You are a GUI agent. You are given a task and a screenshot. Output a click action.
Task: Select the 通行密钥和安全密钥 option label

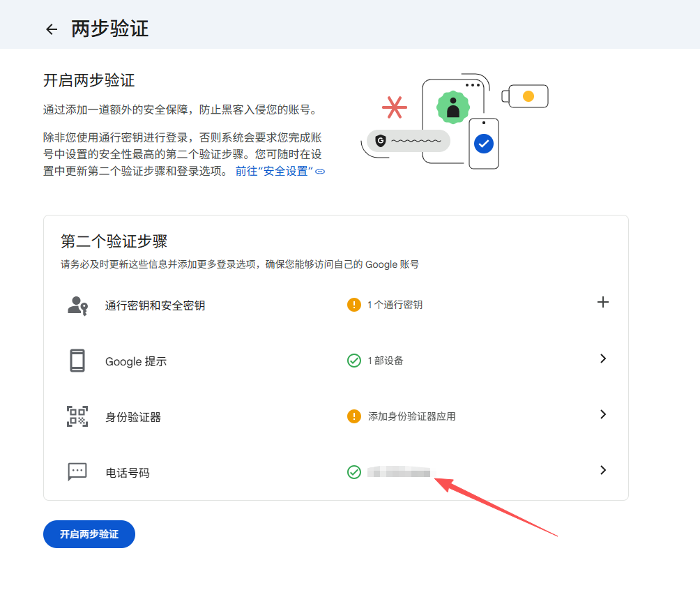155,305
